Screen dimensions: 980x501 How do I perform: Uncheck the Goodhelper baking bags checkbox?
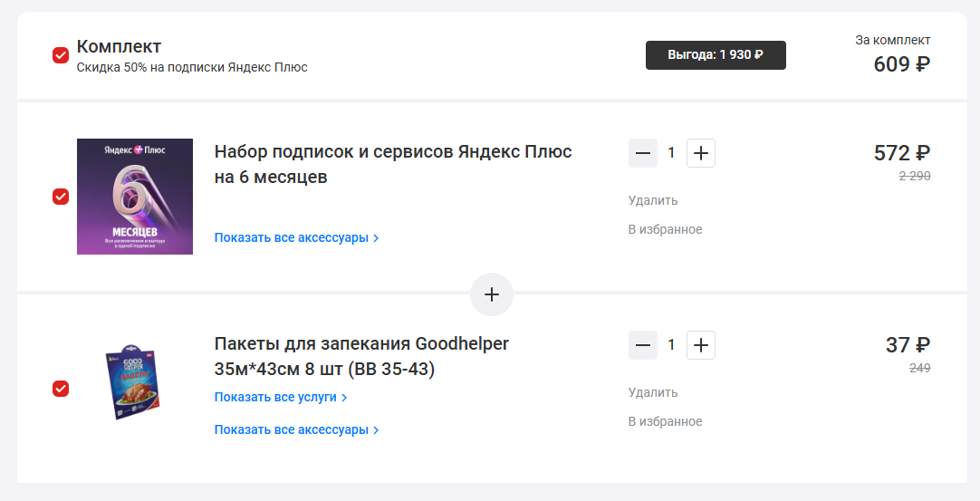click(61, 389)
